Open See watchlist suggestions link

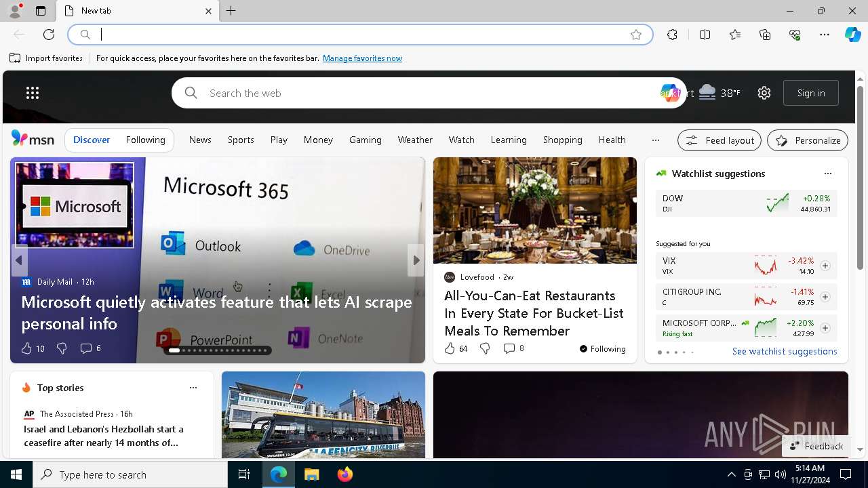pyautogui.click(x=785, y=351)
